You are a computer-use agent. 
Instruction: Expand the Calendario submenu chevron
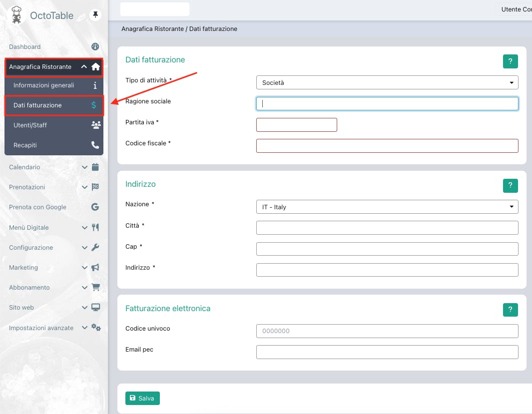pyautogui.click(x=84, y=167)
